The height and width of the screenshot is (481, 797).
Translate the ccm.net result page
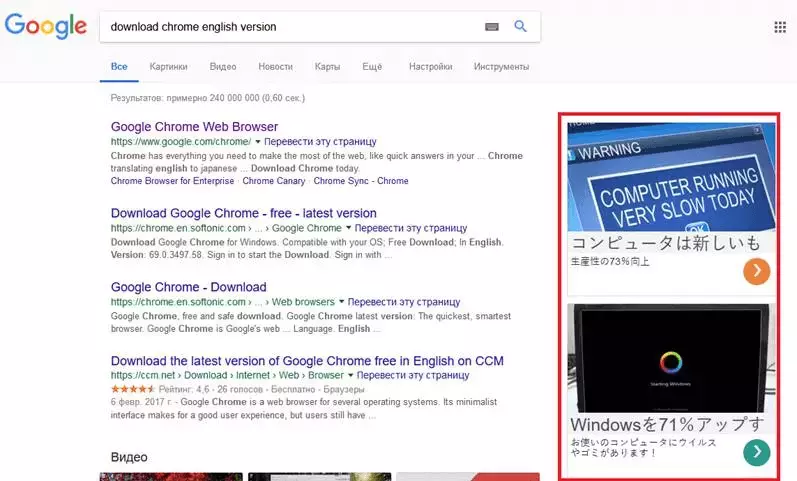(x=413, y=375)
